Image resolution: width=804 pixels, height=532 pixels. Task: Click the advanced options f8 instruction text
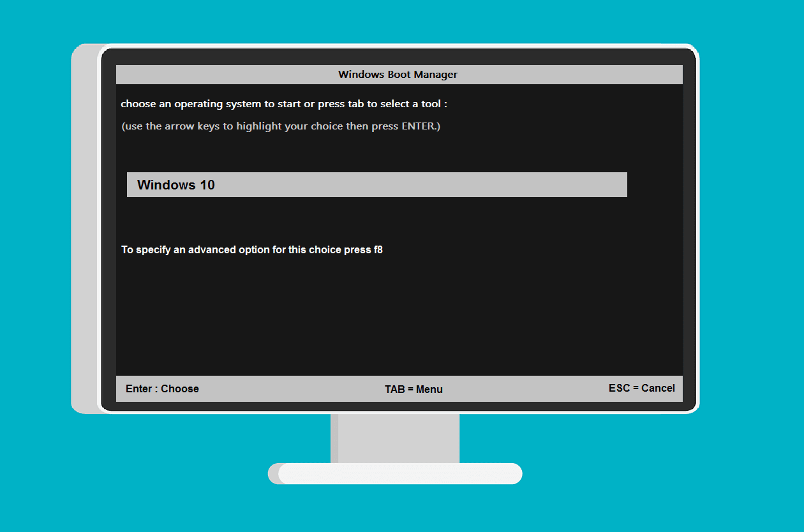pyautogui.click(x=252, y=249)
